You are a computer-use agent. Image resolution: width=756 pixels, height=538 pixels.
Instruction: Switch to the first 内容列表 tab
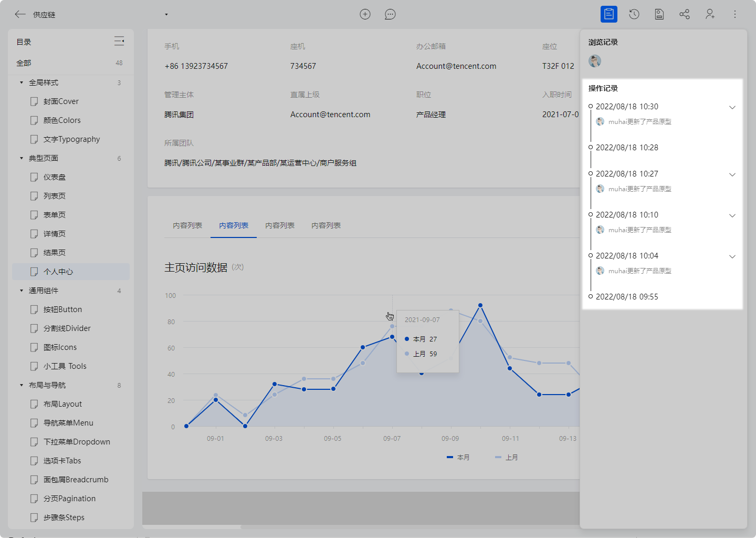coord(187,225)
